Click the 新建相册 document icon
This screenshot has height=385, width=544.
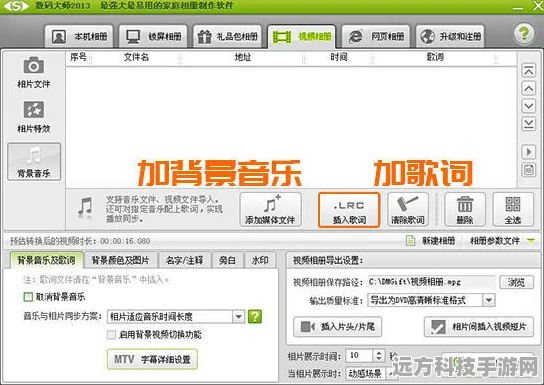pos(410,240)
